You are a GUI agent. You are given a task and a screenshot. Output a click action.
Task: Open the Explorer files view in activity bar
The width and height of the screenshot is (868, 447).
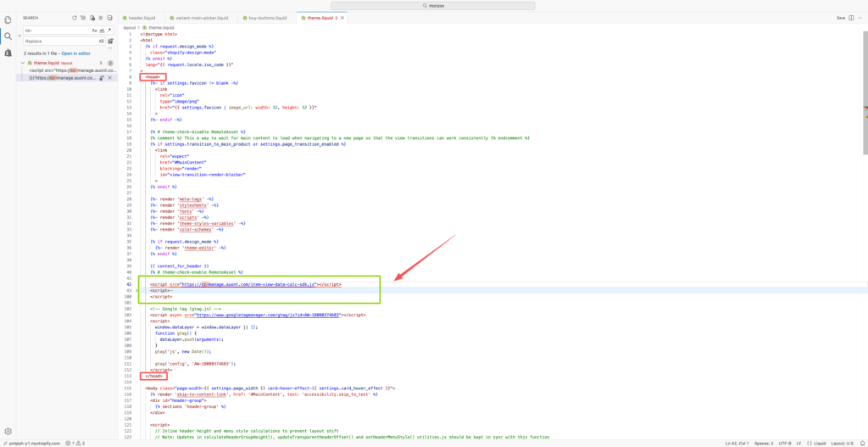click(x=8, y=20)
